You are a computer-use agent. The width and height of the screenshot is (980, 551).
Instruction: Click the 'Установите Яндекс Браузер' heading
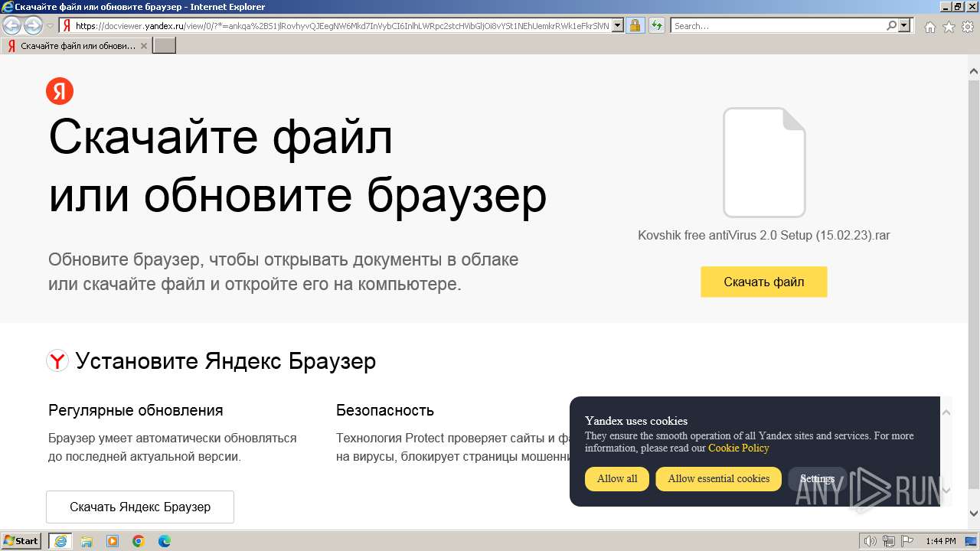coord(226,360)
